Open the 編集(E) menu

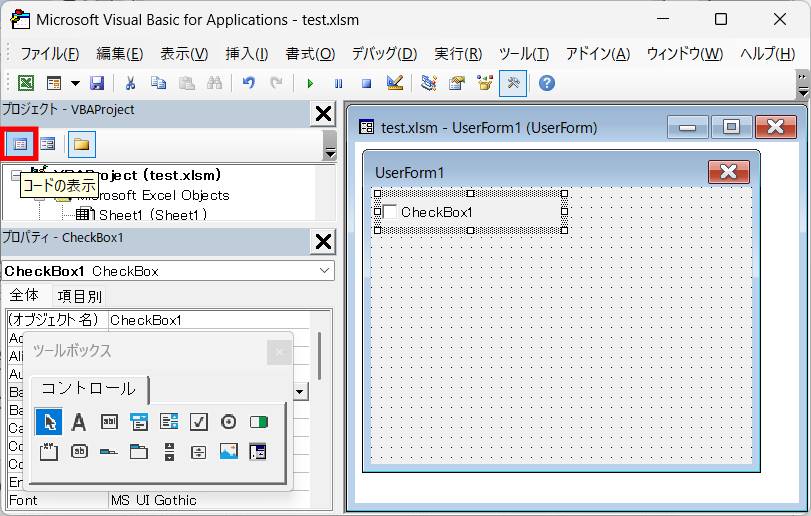point(119,53)
